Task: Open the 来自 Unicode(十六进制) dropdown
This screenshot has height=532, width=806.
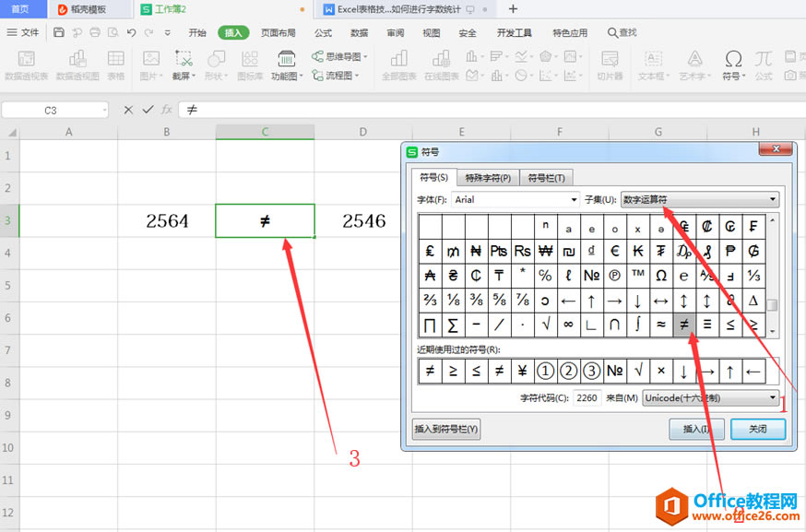Action: (710, 397)
